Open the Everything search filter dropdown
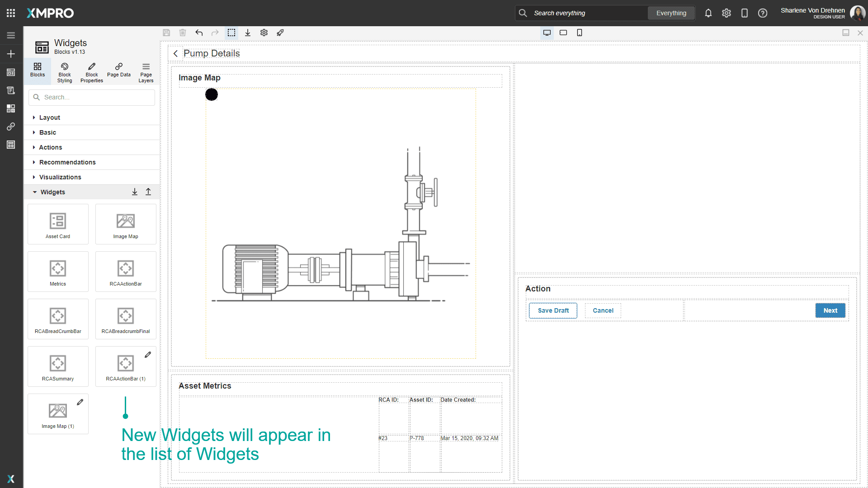 pyautogui.click(x=671, y=13)
